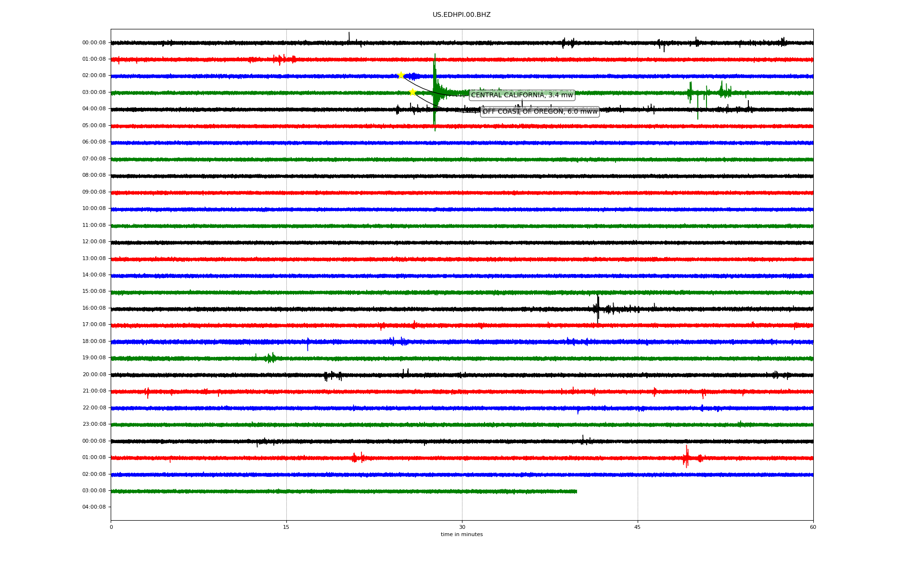
Task: Click the 04:00:08 label at the bottom
Action: pyautogui.click(x=94, y=507)
